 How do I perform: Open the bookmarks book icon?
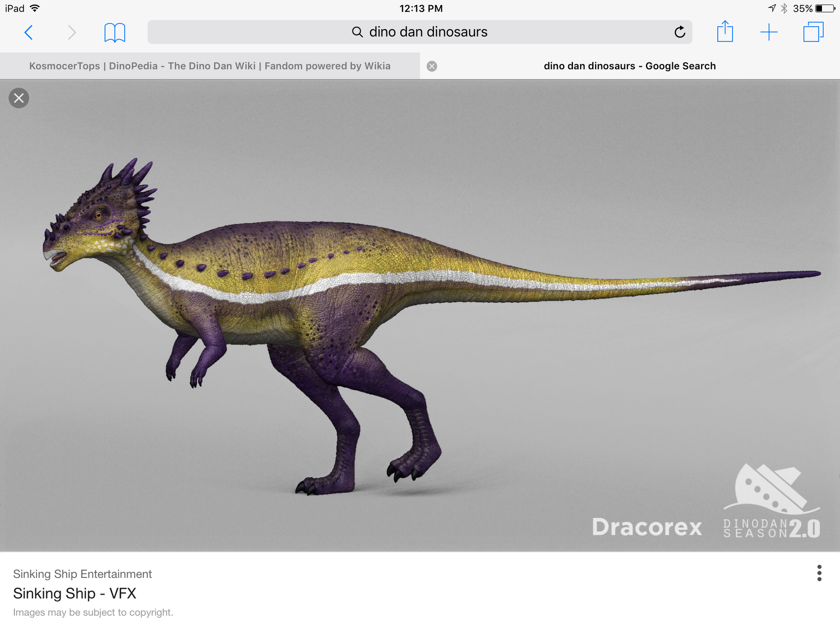coord(115,32)
